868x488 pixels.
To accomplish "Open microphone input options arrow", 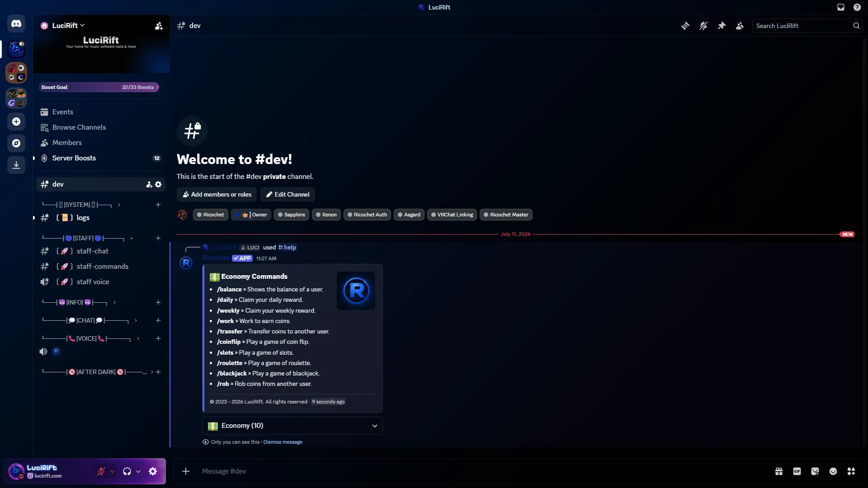I will point(113,471).
